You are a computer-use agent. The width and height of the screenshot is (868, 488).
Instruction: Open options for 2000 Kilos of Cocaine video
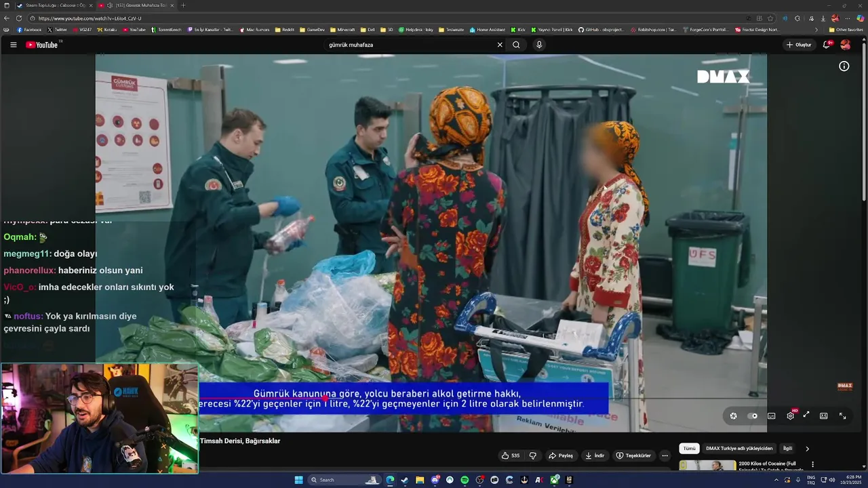tap(812, 464)
